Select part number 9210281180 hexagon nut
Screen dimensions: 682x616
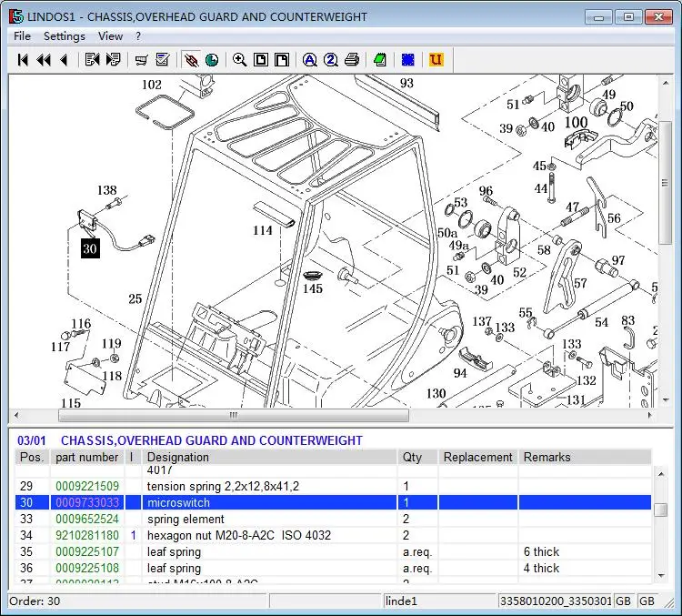tap(86, 536)
